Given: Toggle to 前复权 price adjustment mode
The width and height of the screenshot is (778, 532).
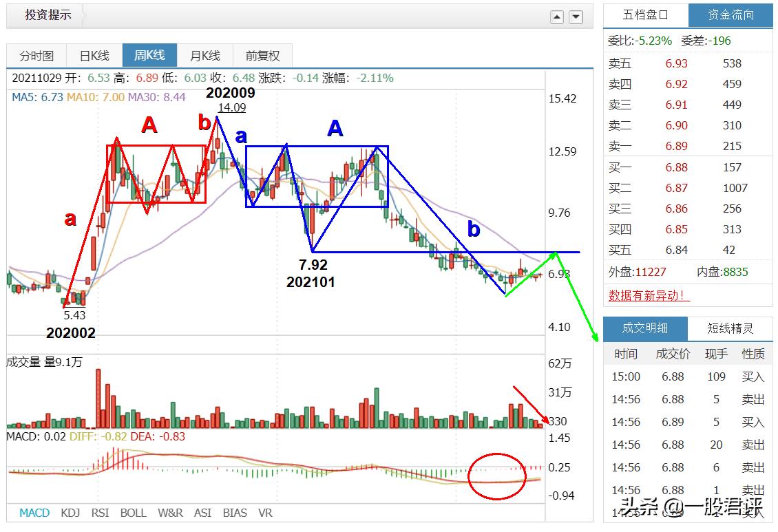Looking at the screenshot, I should (262, 55).
